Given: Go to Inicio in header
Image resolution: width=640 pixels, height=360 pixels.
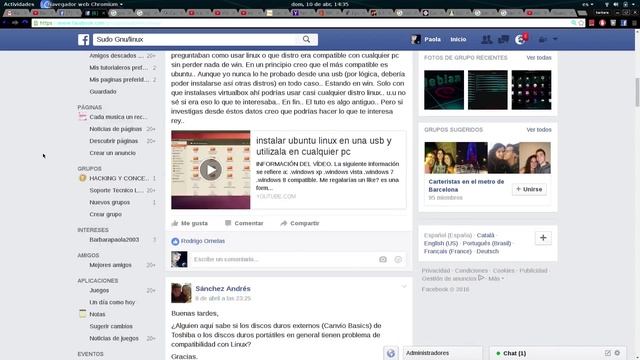Looking at the screenshot, I should point(458,39).
